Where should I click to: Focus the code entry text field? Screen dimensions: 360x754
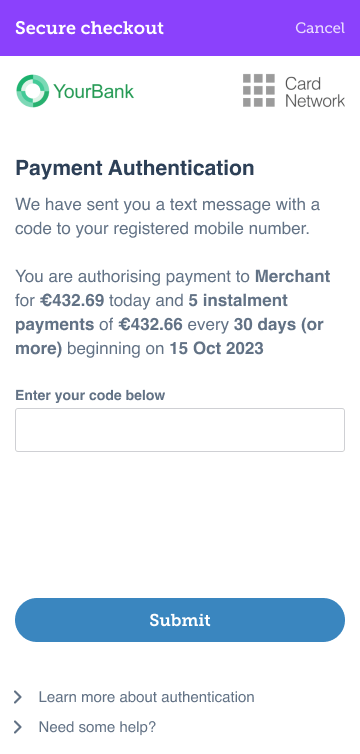coord(180,430)
